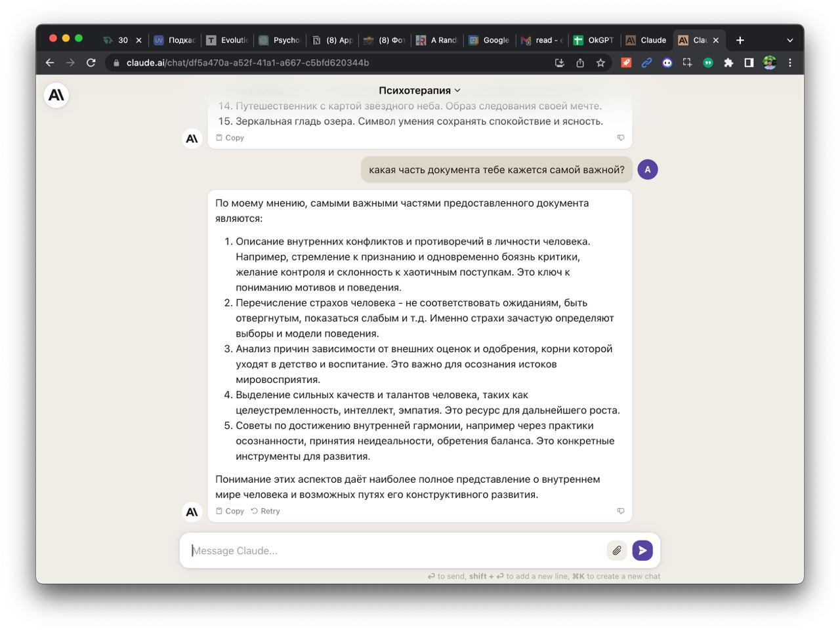Switch to the Evolutic tab
The height and width of the screenshot is (631, 840).
[x=227, y=40]
